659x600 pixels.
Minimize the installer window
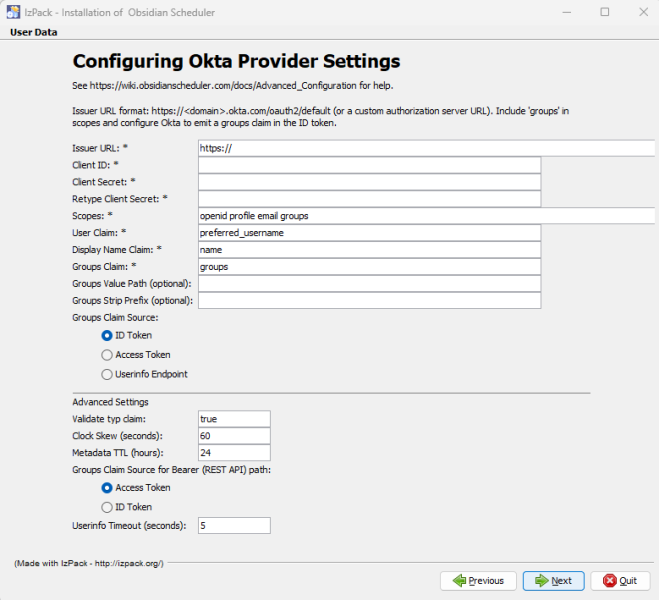click(567, 12)
